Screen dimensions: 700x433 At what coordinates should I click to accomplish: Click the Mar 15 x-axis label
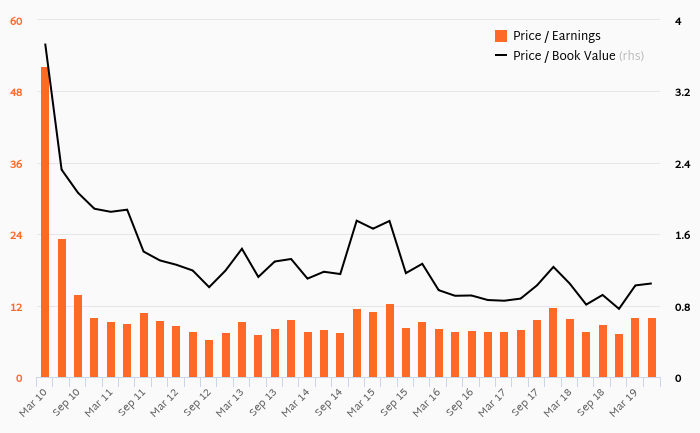click(361, 403)
